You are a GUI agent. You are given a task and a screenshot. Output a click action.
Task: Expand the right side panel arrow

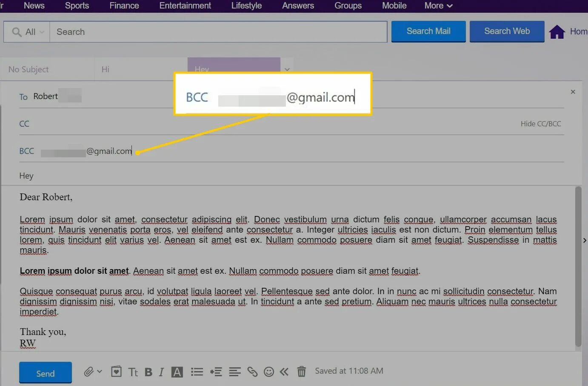[585, 240]
